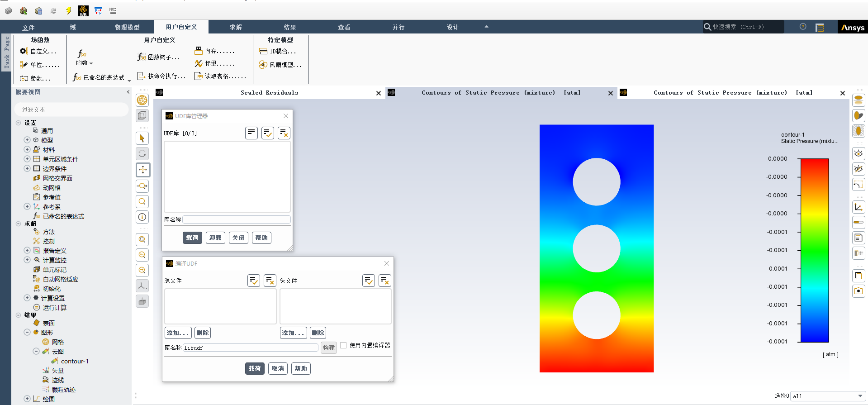
Task: Click the 过滤文本 filter box
Action: point(72,110)
